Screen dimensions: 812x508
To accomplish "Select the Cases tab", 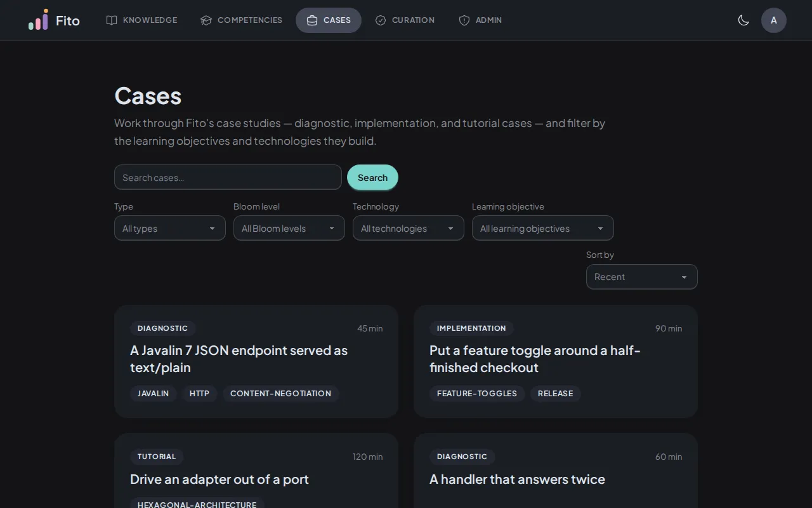I will 329,20.
